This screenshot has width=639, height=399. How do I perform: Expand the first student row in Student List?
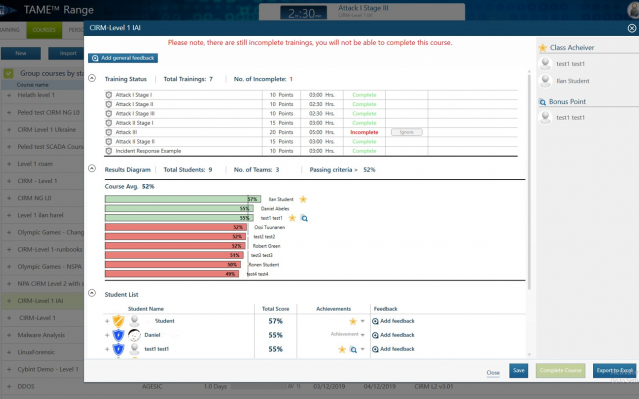(107, 321)
